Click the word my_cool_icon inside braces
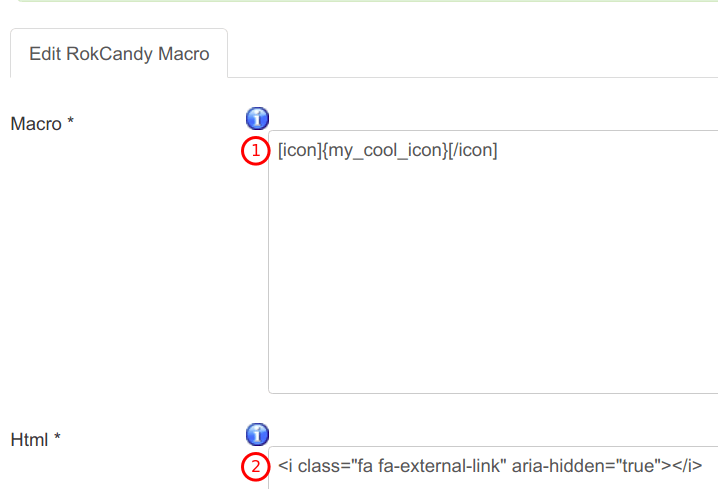 point(385,151)
